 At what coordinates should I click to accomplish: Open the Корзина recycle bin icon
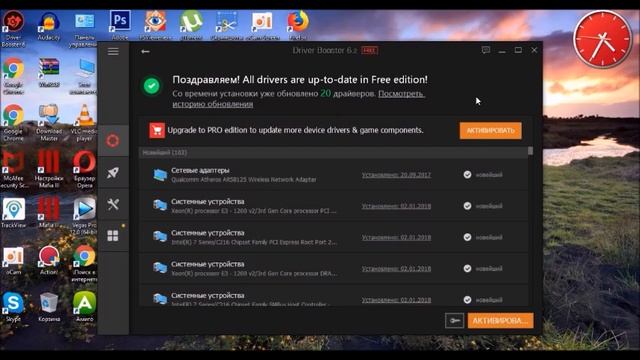[49, 307]
